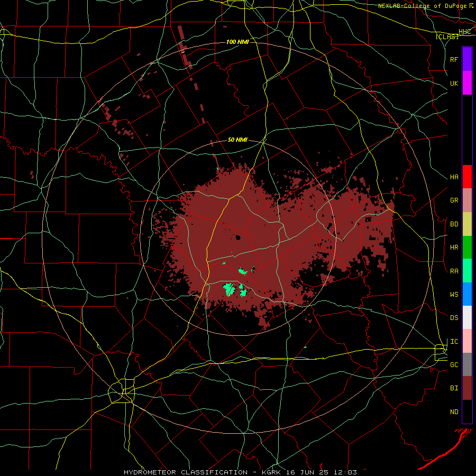The image size is (476, 476).
Task: Click the 'RF' legend label
Action: coord(454,59)
